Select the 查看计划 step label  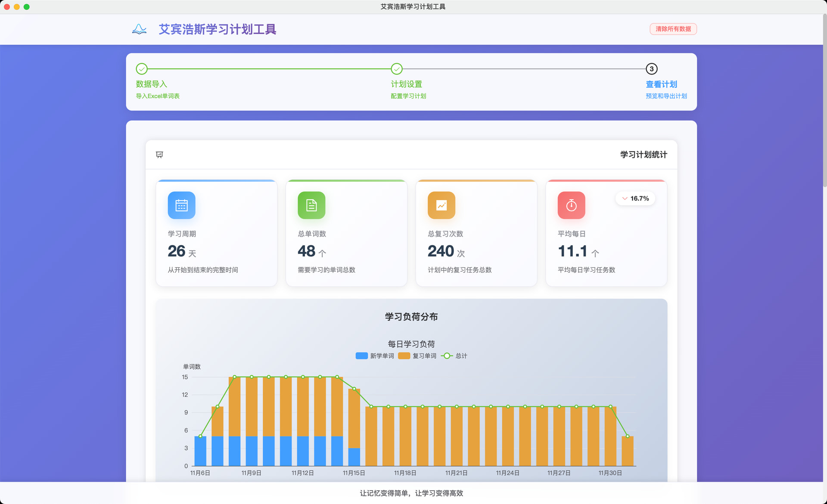pos(662,84)
